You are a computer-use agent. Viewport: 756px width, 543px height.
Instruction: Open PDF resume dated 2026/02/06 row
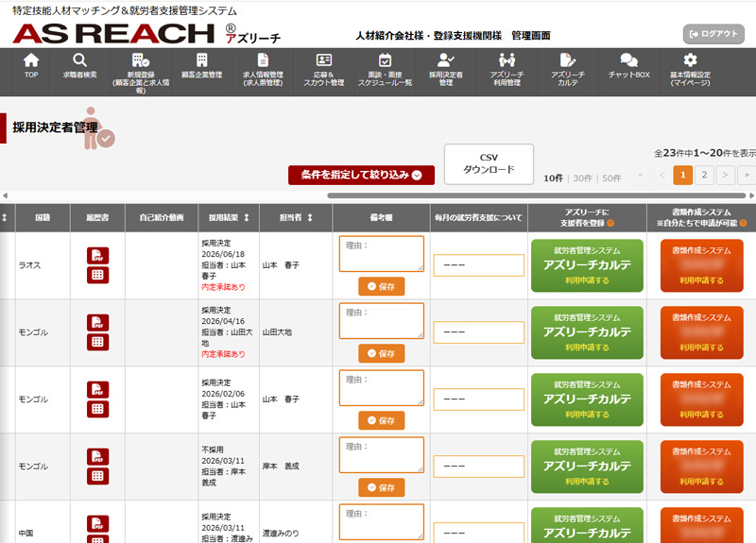click(x=98, y=389)
